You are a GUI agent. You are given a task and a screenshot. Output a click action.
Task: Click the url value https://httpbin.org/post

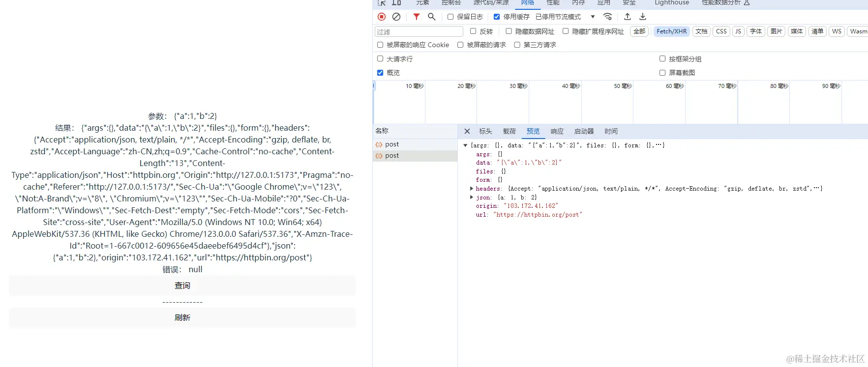[x=538, y=215]
